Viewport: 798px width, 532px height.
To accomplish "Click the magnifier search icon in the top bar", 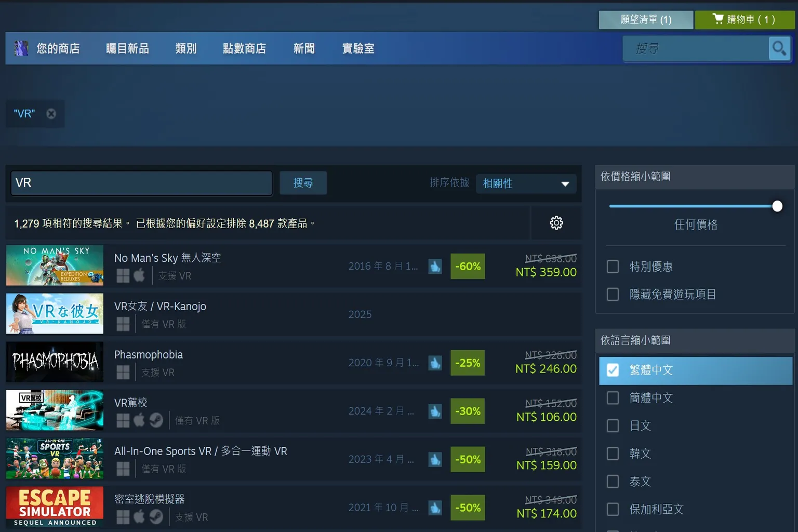I will point(779,49).
